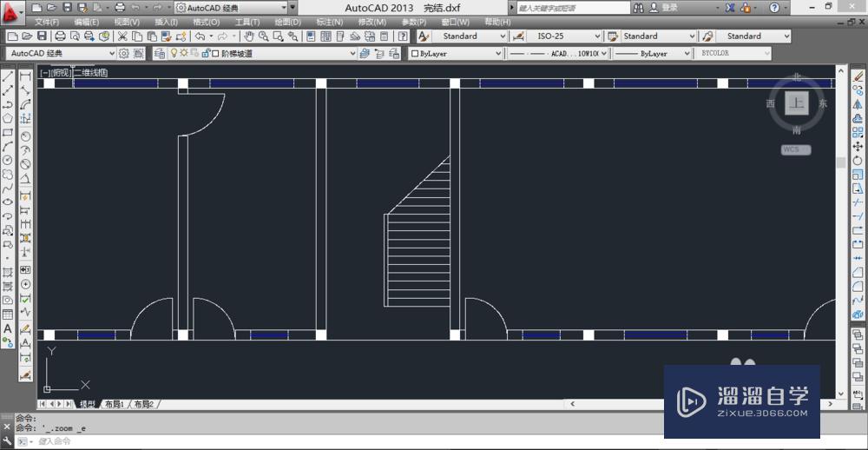Click the [俯视] view control label
The image size is (868, 450).
(x=61, y=73)
